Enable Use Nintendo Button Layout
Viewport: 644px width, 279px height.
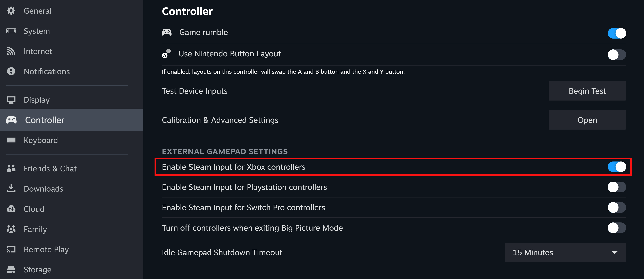(616, 55)
